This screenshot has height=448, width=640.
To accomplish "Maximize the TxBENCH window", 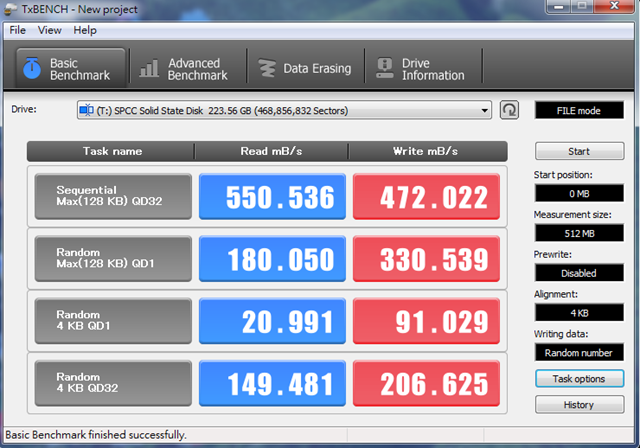I will pos(582,6).
